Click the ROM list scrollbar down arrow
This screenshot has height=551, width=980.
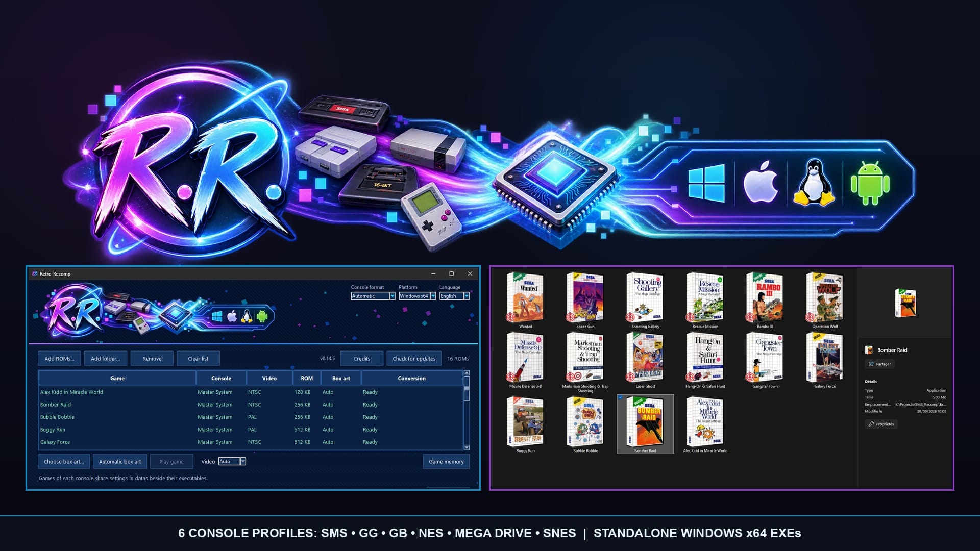(x=467, y=447)
